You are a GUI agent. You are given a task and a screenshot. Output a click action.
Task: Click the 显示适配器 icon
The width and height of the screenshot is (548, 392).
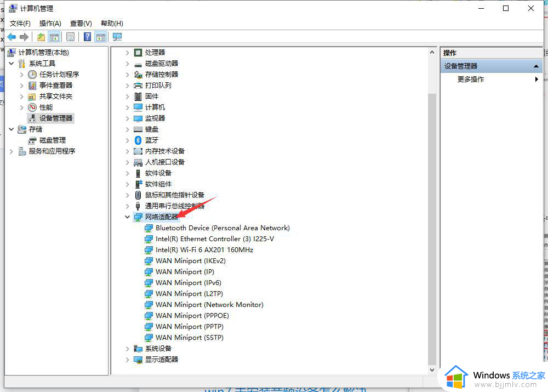pyautogui.click(x=138, y=360)
